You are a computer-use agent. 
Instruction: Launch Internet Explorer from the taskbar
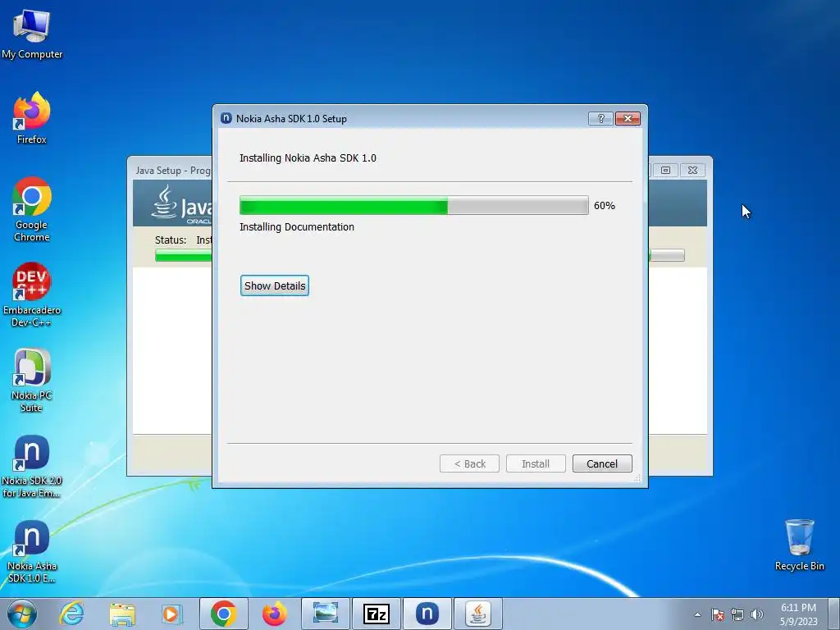(x=71, y=614)
